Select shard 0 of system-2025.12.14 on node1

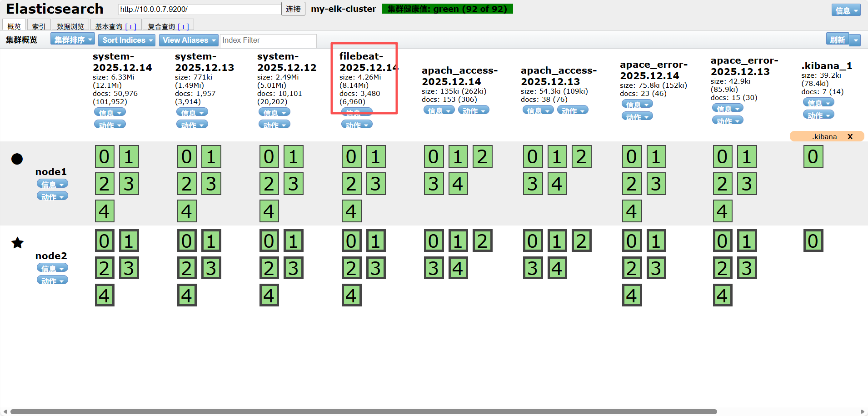click(105, 156)
